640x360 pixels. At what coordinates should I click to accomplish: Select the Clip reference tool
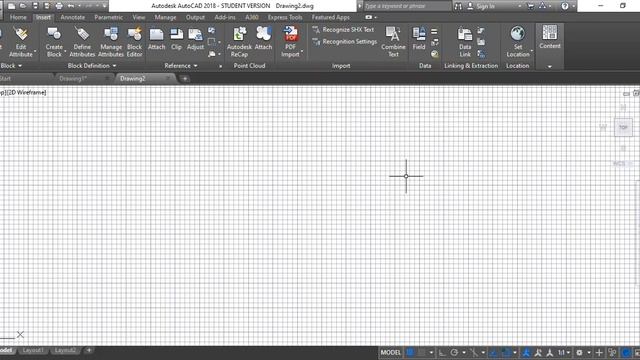point(176,39)
